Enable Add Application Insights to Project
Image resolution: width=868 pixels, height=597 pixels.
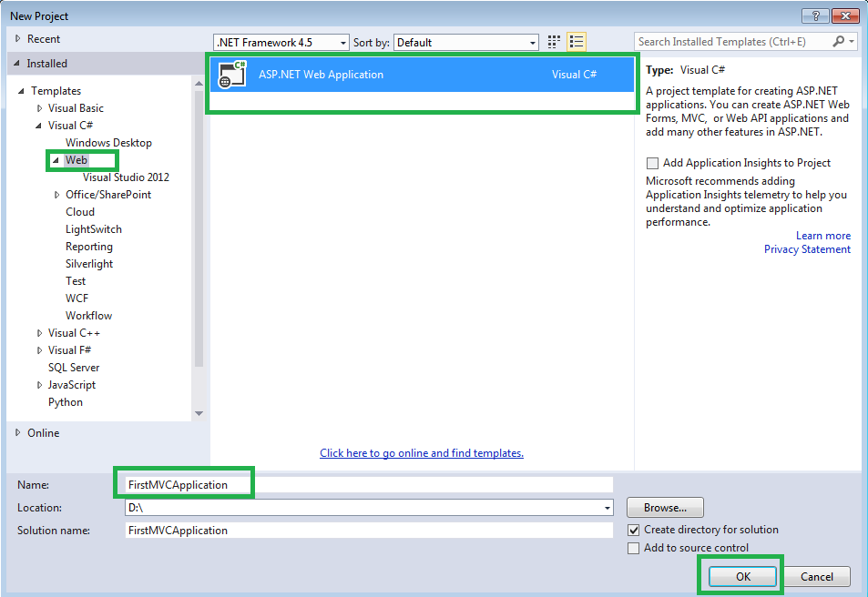point(653,163)
